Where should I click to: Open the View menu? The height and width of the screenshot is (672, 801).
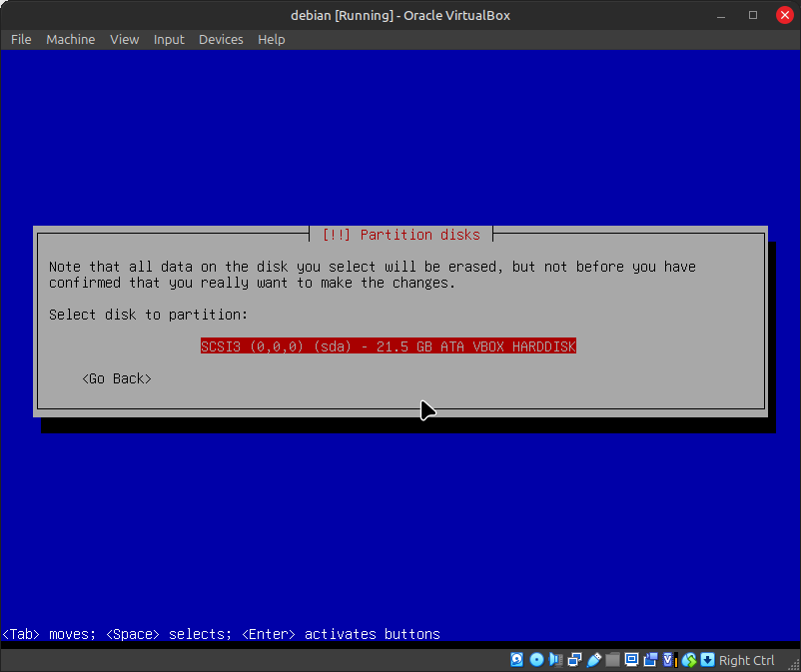(124, 39)
